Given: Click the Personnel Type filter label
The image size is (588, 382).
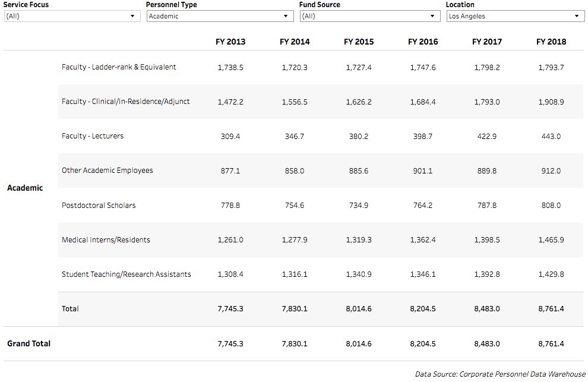Looking at the screenshot, I should 172,5.
